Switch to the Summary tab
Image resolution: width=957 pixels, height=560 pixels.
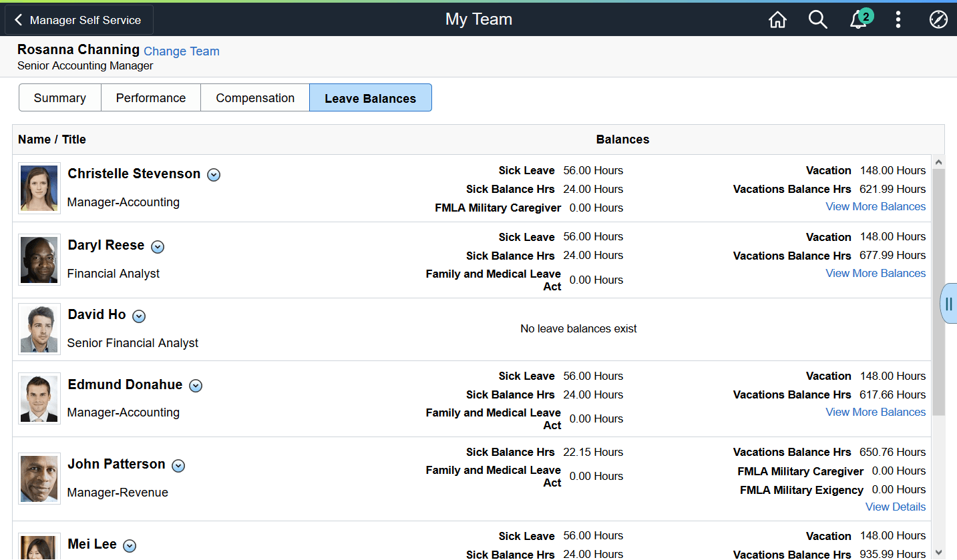pyautogui.click(x=60, y=98)
